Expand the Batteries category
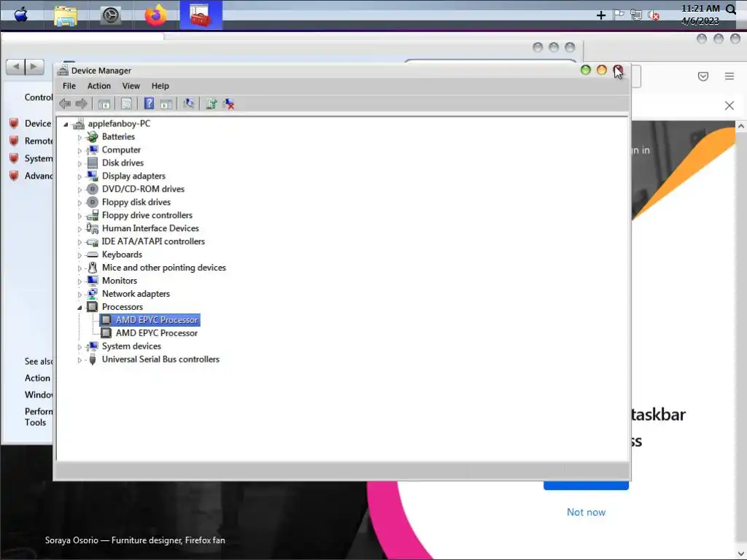 (80, 137)
